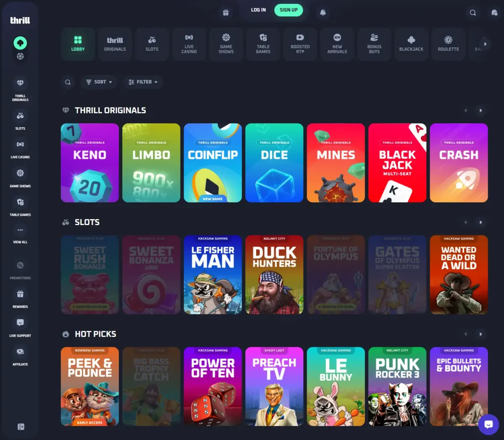Select the Lobby category tab

[78, 44]
